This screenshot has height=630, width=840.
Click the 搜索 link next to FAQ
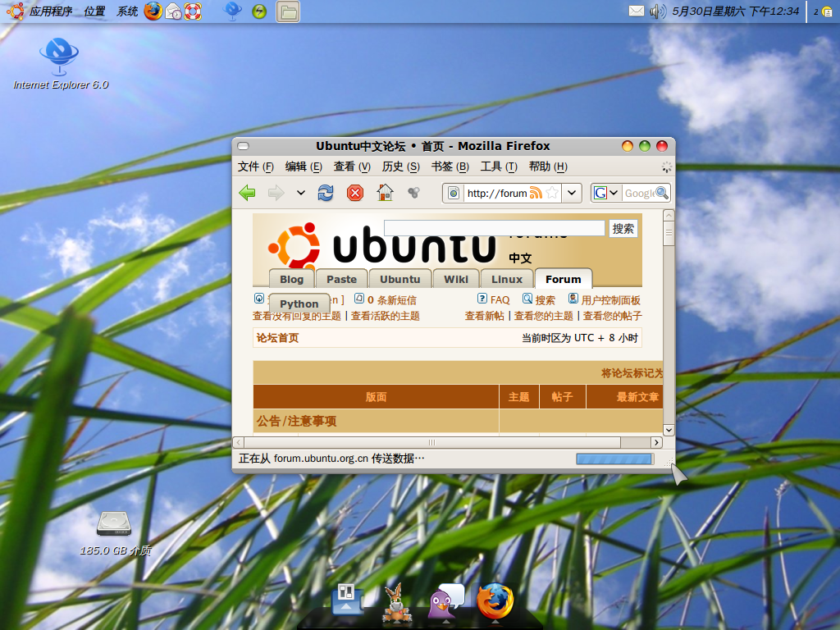coord(545,300)
